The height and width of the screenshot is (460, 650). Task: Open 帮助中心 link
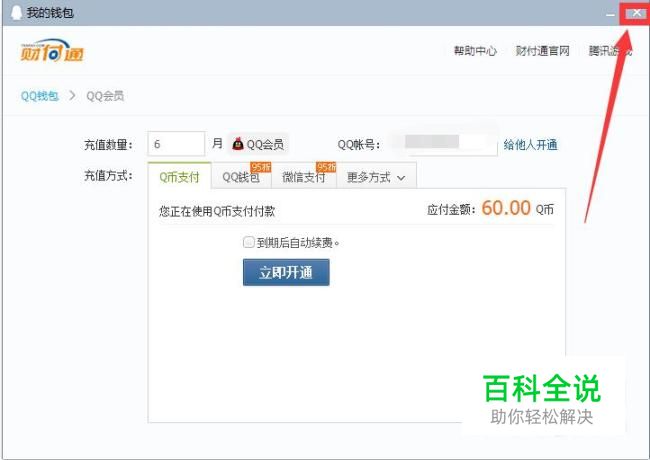[x=475, y=51]
